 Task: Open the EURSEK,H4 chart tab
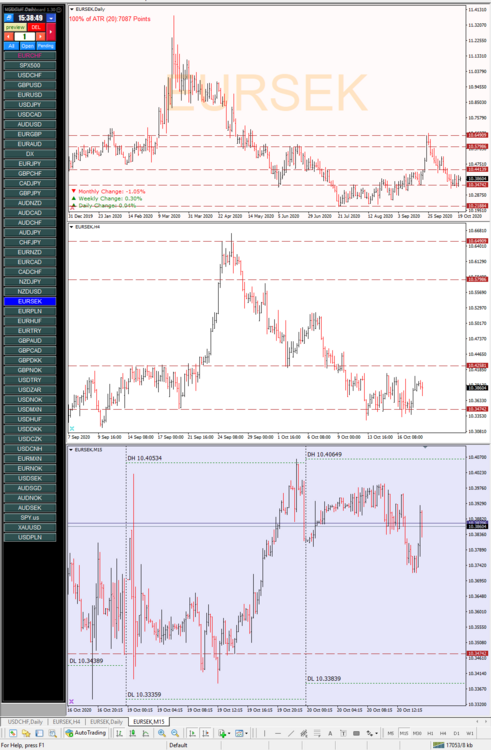(x=66, y=722)
